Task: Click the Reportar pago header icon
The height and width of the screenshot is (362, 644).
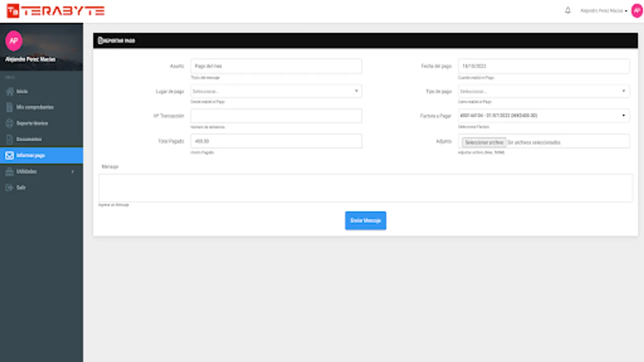Action: (x=101, y=40)
